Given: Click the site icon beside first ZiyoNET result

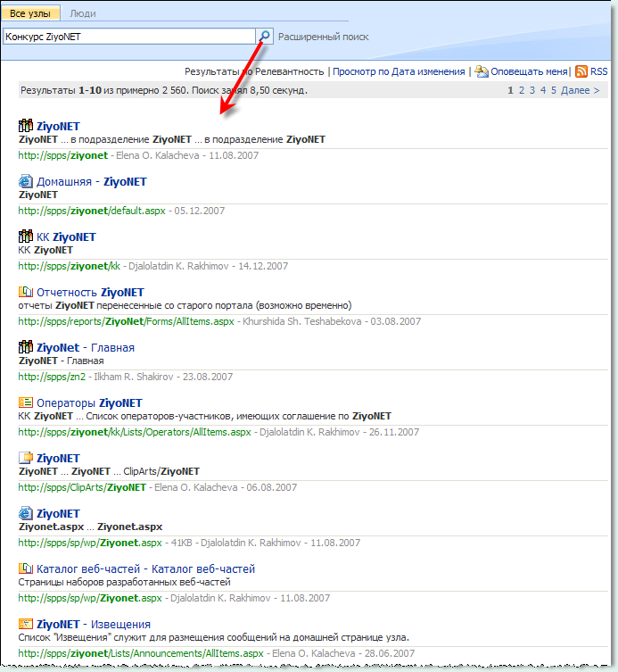Looking at the screenshot, I should click(x=26, y=126).
